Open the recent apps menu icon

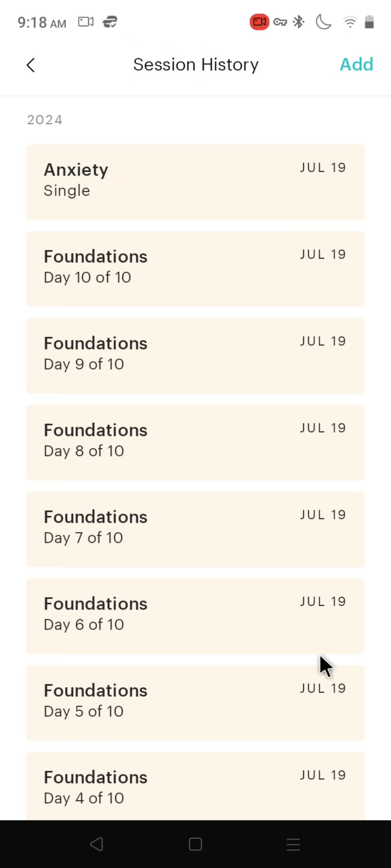(x=293, y=844)
